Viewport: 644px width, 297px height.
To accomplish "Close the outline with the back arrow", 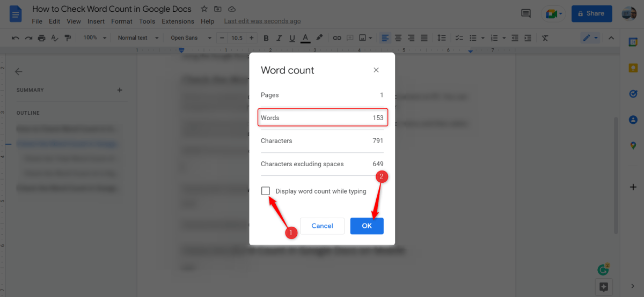I will 19,71.
